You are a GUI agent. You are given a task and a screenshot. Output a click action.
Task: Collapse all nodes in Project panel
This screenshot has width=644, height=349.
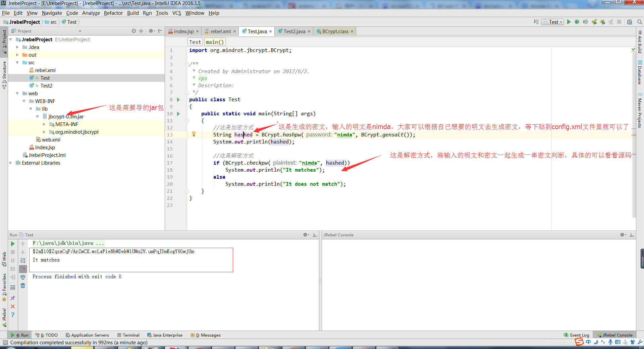click(x=141, y=31)
